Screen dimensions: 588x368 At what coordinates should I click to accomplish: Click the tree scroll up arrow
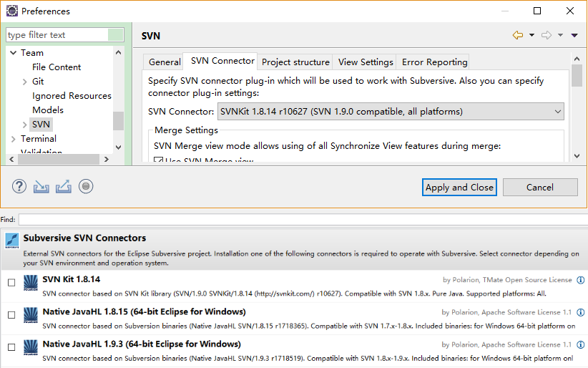point(119,52)
